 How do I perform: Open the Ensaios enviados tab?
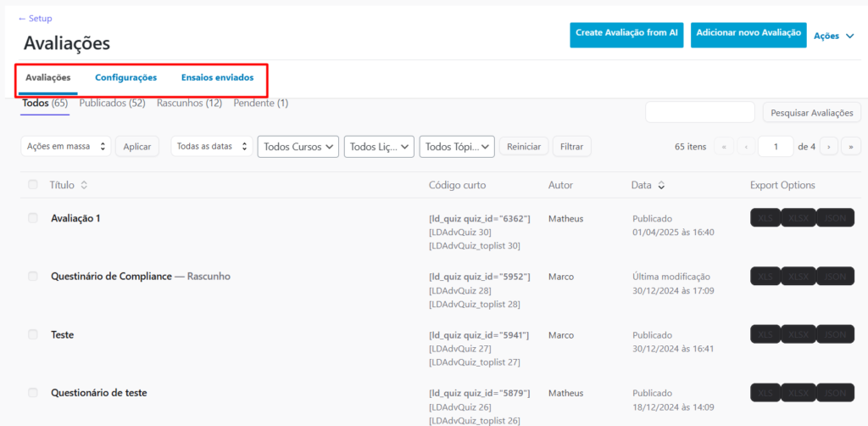217,77
